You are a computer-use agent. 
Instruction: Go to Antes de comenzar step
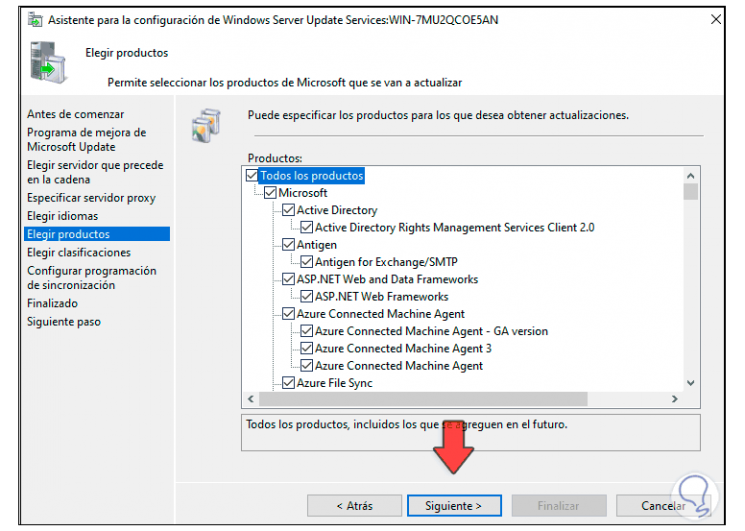76,114
